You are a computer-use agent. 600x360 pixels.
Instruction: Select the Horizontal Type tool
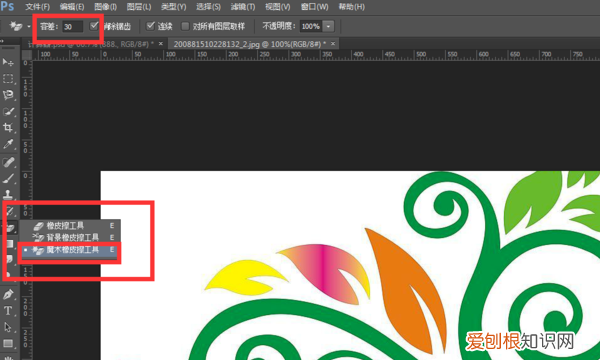(8, 311)
